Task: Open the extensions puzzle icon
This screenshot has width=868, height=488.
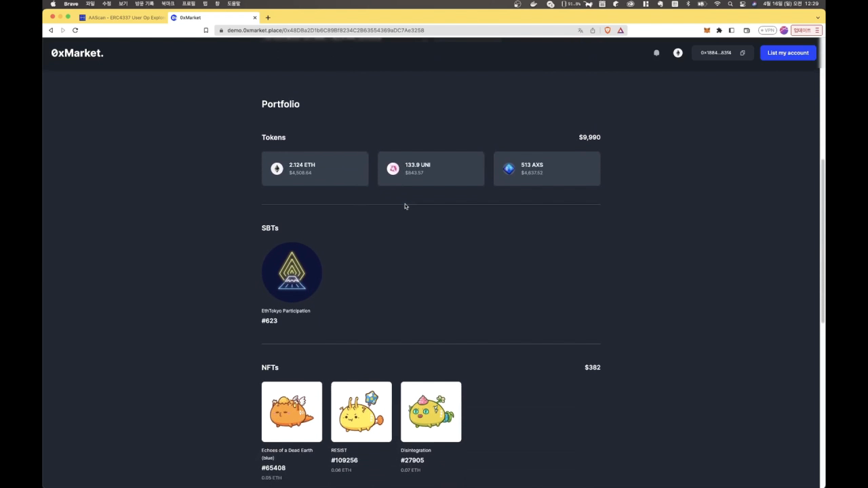Action: [x=719, y=30]
